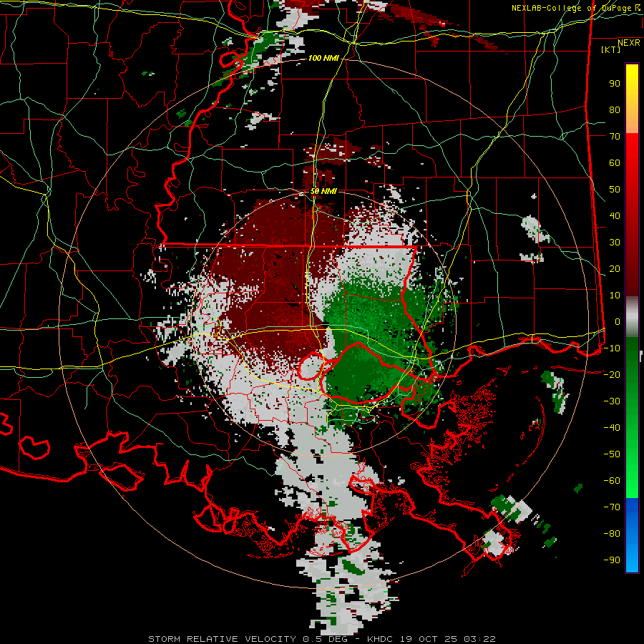This screenshot has width=644, height=644.
Task: Click the 50 value on velocity scale
Action: coord(615,190)
